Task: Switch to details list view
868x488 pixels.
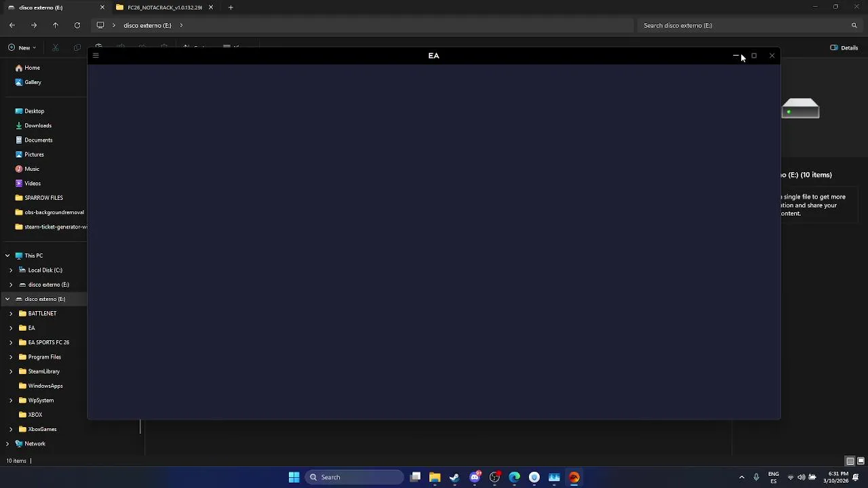Action: pyautogui.click(x=850, y=461)
